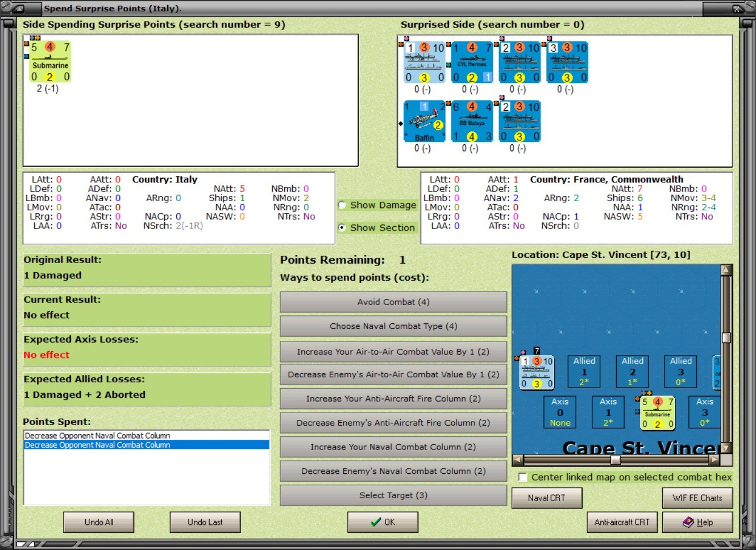Viewport: 756px width, 550px height.
Task: Click the map vertical scrollbar thumb
Action: click(x=726, y=338)
